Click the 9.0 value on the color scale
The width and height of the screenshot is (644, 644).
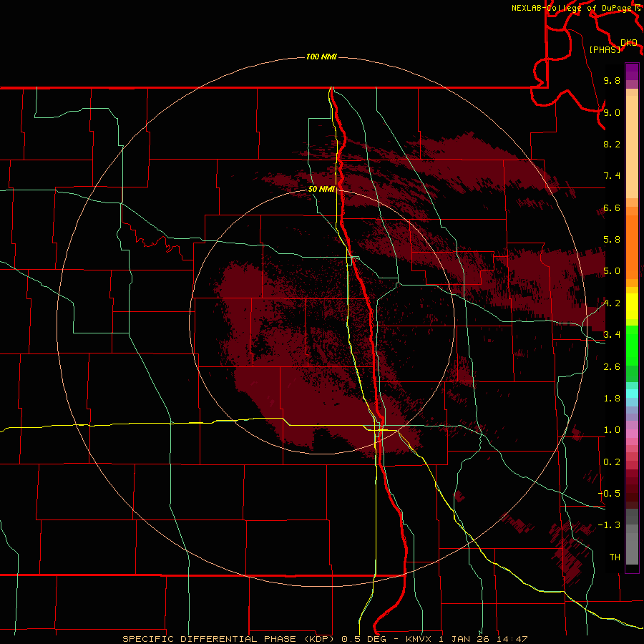(x=612, y=112)
